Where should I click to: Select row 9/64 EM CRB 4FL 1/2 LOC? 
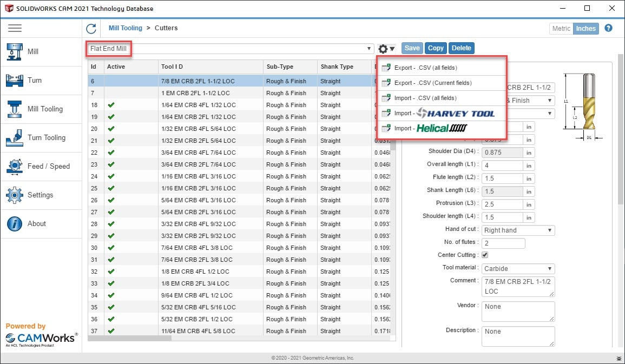click(x=239, y=295)
